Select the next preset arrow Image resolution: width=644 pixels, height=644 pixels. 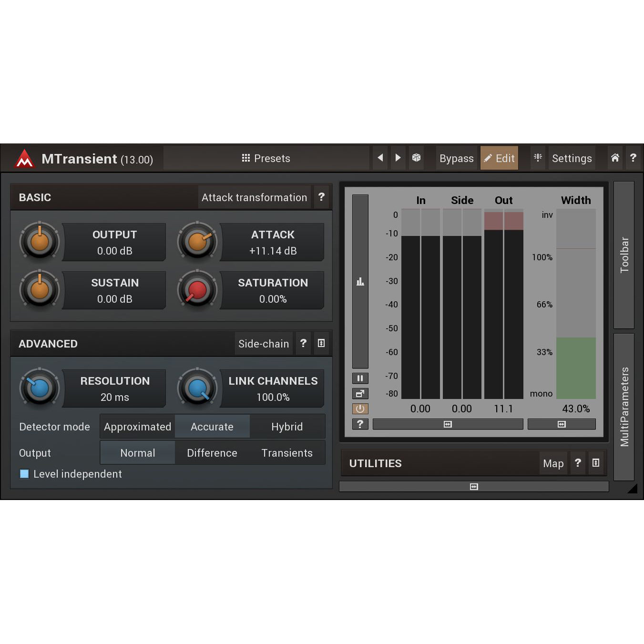[398, 158]
